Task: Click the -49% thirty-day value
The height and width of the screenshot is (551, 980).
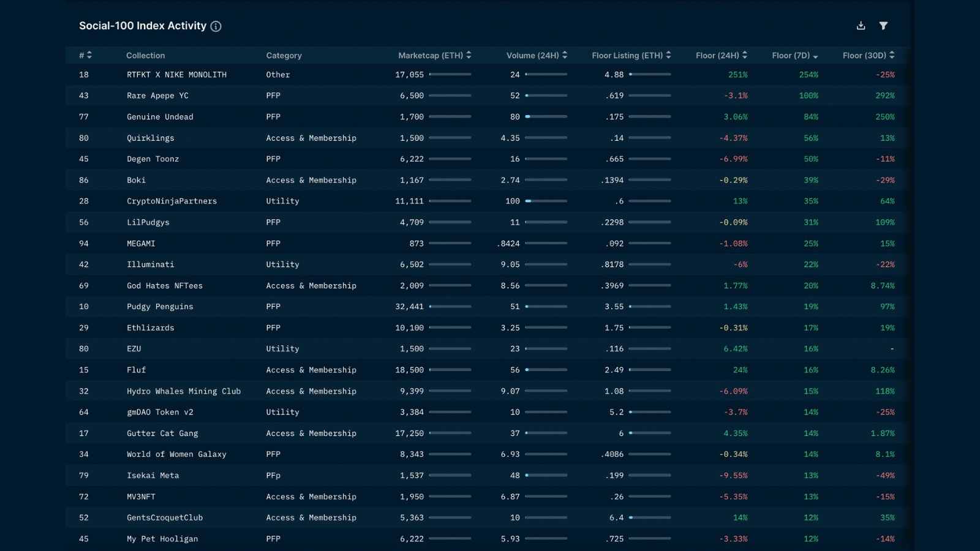Action: [x=885, y=476]
